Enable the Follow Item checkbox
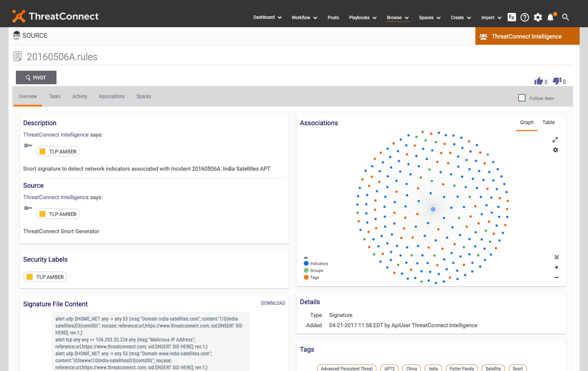The width and height of the screenshot is (588, 371). click(x=522, y=98)
